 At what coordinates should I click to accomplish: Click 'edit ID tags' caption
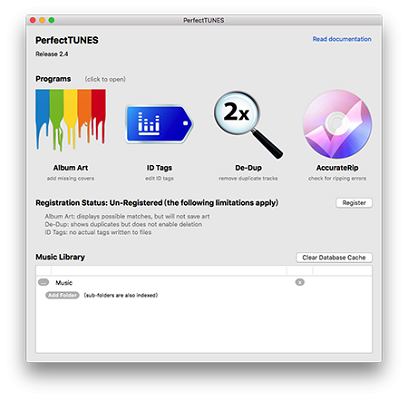click(159, 178)
